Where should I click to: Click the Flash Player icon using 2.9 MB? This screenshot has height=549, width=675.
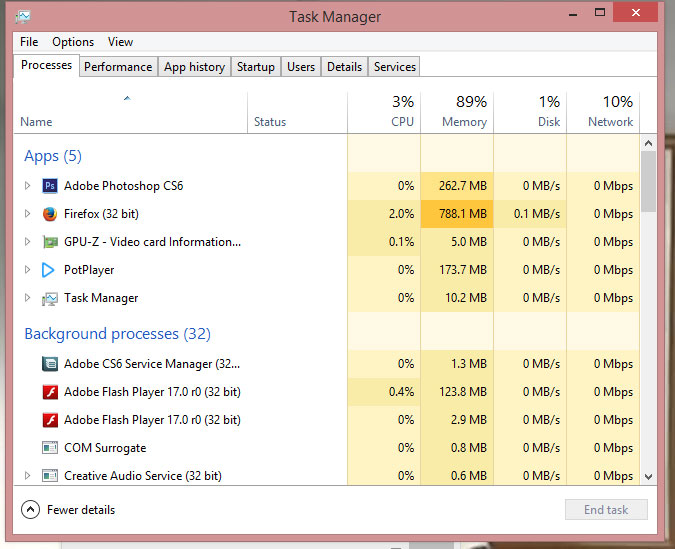[50, 420]
